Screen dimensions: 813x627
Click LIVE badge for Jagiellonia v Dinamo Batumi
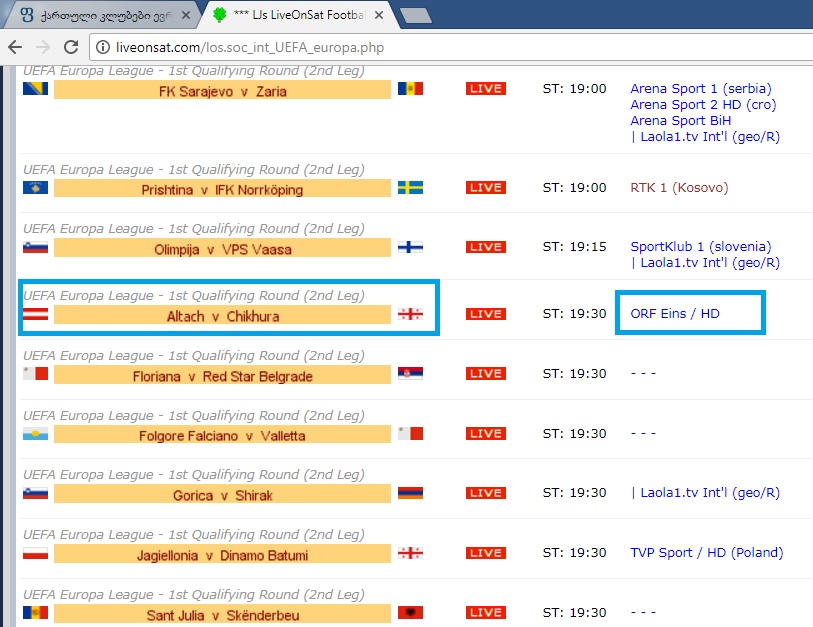pos(486,553)
